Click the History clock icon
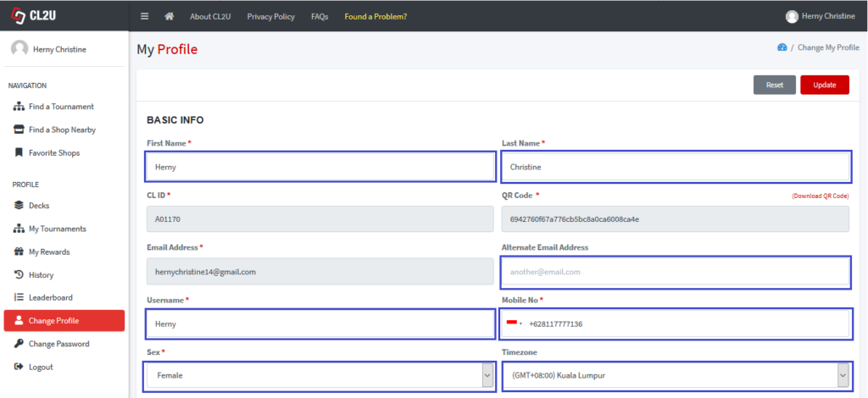868x398 pixels. tap(19, 274)
